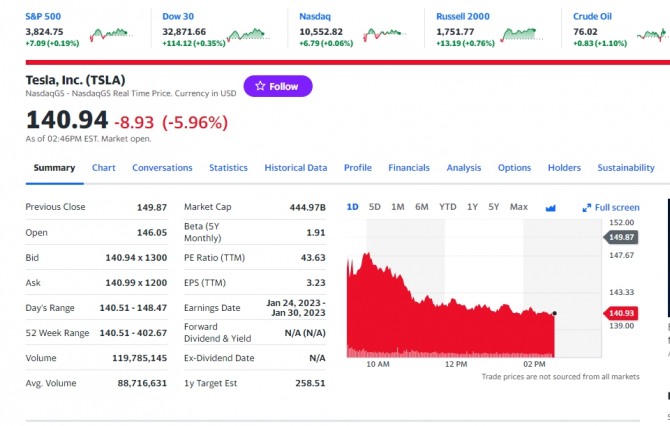Click the 140.93 current price marker
The height and width of the screenshot is (426, 670).
pyautogui.click(x=620, y=314)
